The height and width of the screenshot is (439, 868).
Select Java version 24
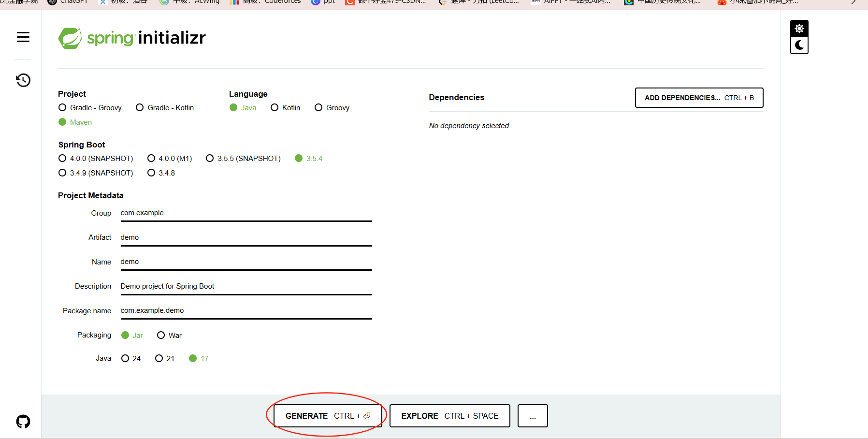[131, 359]
